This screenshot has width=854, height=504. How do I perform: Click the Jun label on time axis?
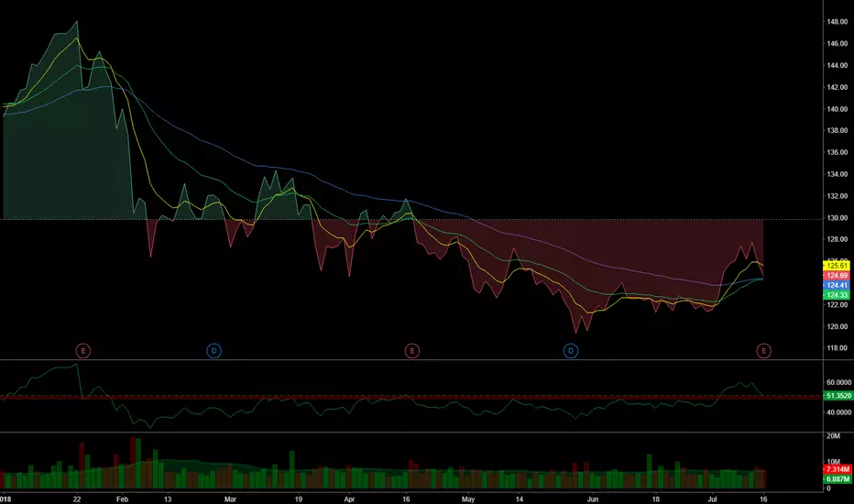[x=593, y=499]
